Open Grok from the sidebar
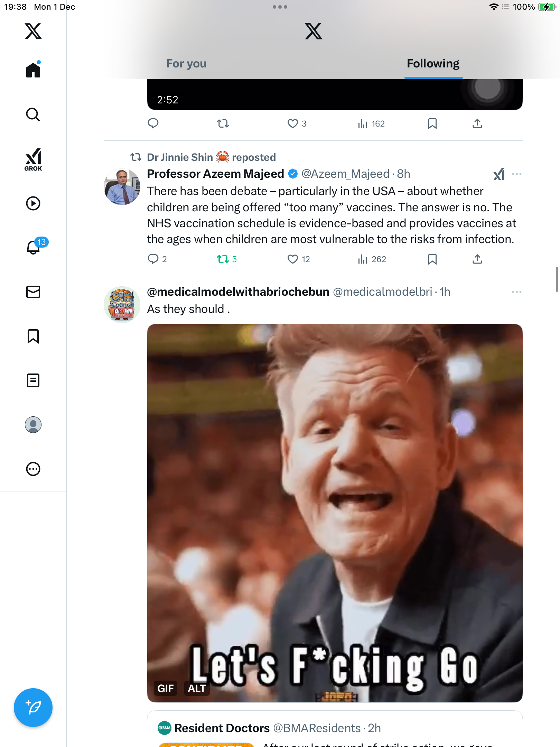This screenshot has width=560, height=747. pyautogui.click(x=33, y=159)
